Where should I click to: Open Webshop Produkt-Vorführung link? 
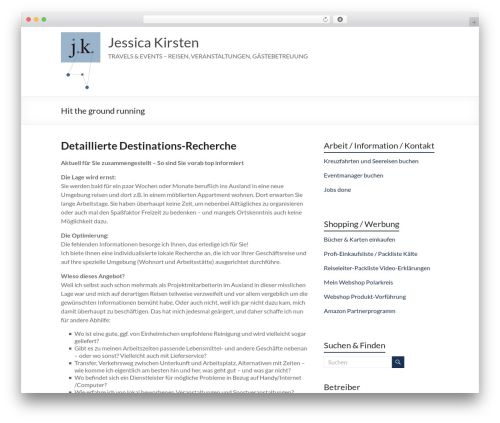point(365,297)
